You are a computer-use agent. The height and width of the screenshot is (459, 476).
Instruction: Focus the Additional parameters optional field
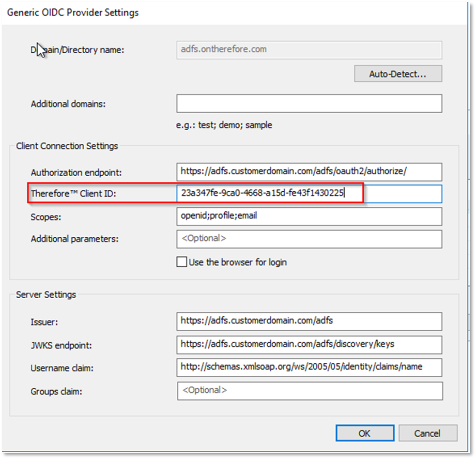(309, 239)
